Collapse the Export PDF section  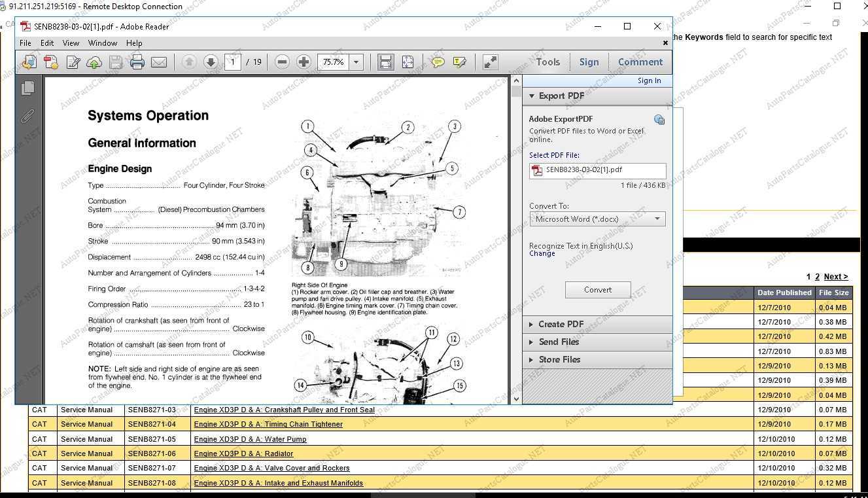[x=532, y=96]
